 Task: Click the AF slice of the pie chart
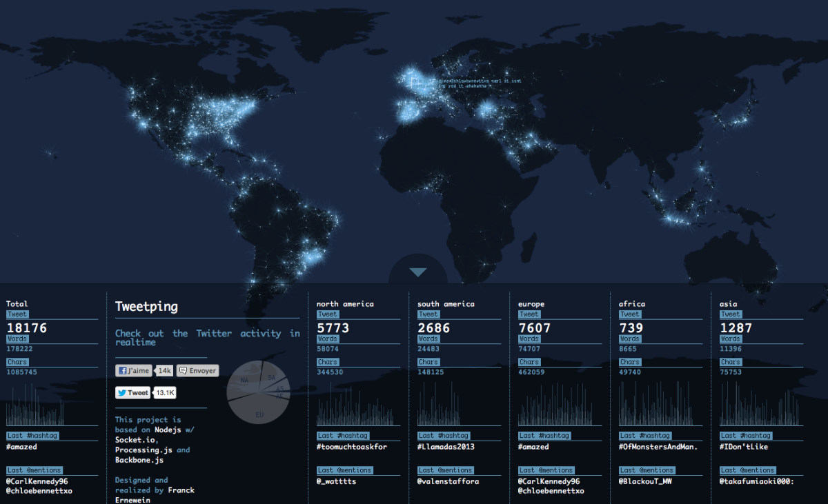pyautogui.click(x=279, y=397)
